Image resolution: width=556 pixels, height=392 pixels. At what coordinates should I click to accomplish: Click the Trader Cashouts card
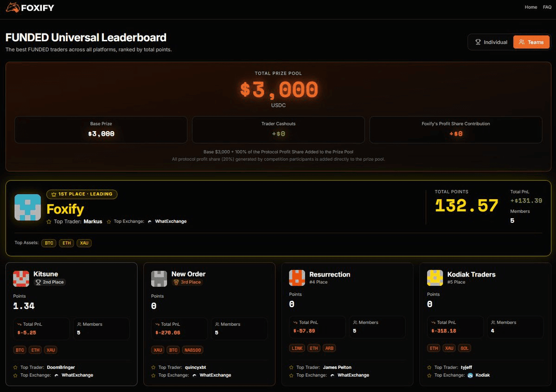[x=278, y=129]
